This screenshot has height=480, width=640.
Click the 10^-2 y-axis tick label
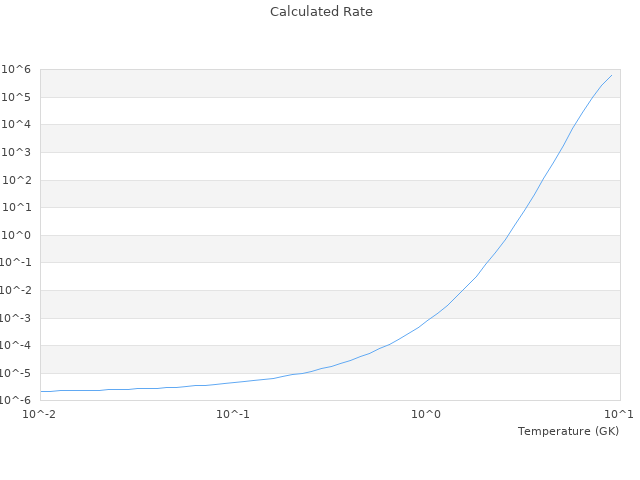[x=16, y=291]
